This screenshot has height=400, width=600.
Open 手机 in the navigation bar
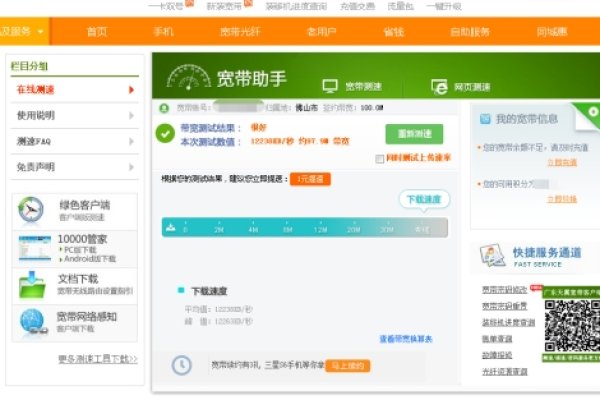pyautogui.click(x=163, y=32)
